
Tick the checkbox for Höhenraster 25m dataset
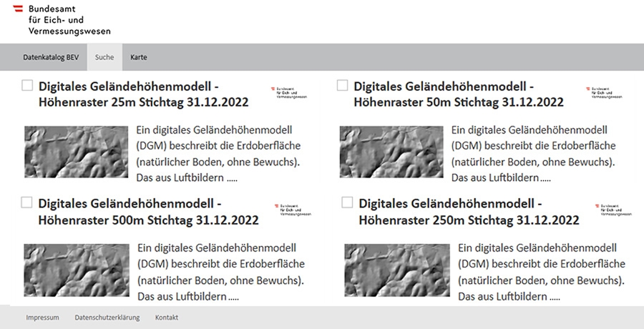click(27, 86)
